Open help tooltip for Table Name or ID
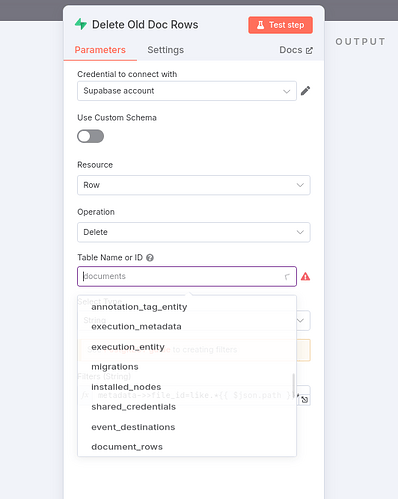 tap(150, 258)
